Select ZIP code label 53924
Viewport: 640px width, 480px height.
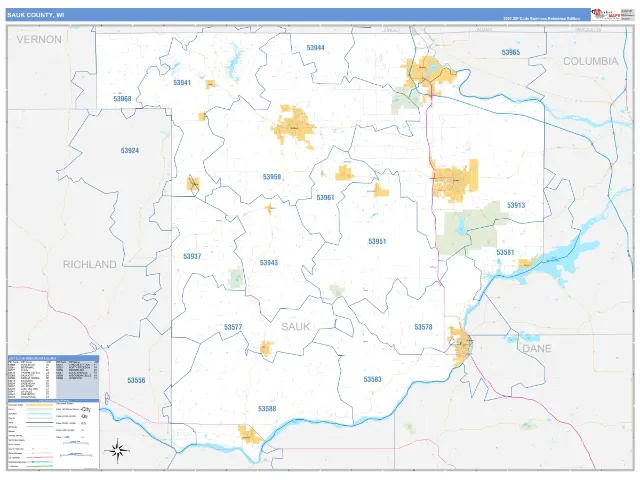pyautogui.click(x=130, y=151)
